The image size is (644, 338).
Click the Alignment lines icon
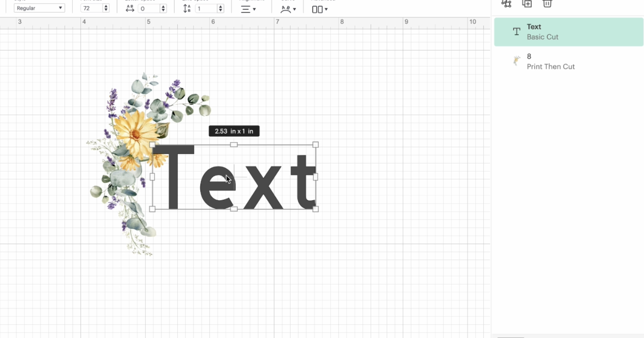point(245,9)
